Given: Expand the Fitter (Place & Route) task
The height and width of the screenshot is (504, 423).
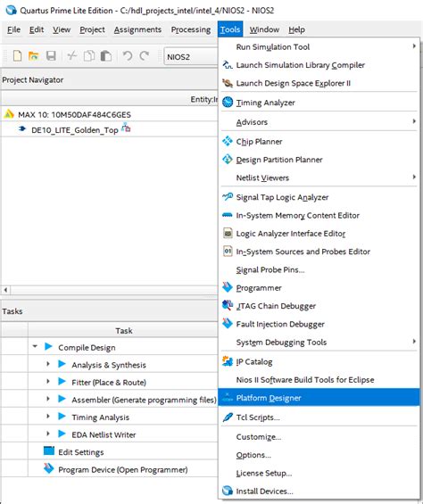Looking at the screenshot, I should click(48, 382).
